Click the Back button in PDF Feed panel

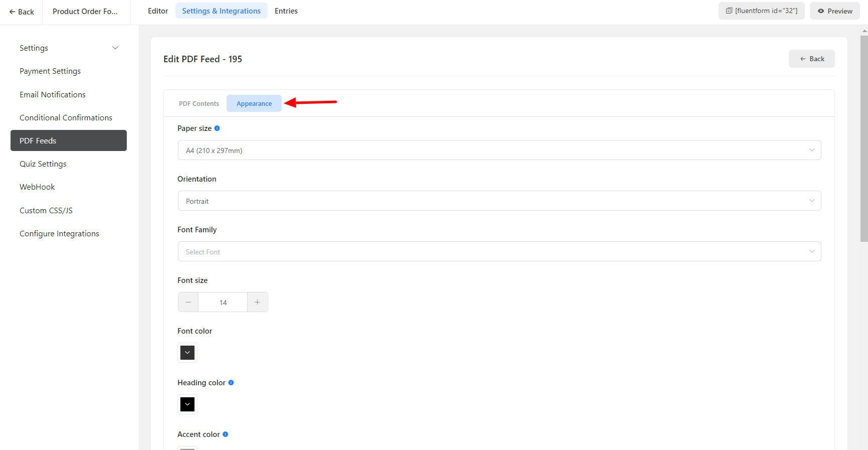(811, 59)
